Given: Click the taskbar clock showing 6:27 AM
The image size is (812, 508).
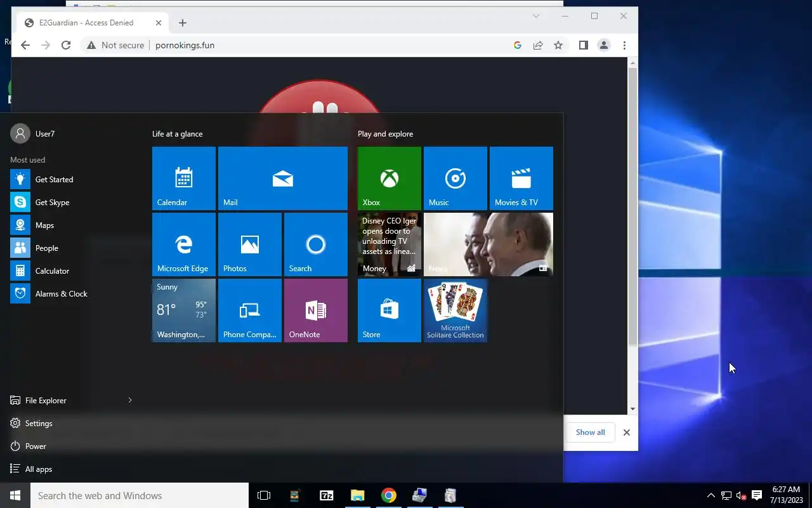Looking at the screenshot, I should coord(786,495).
